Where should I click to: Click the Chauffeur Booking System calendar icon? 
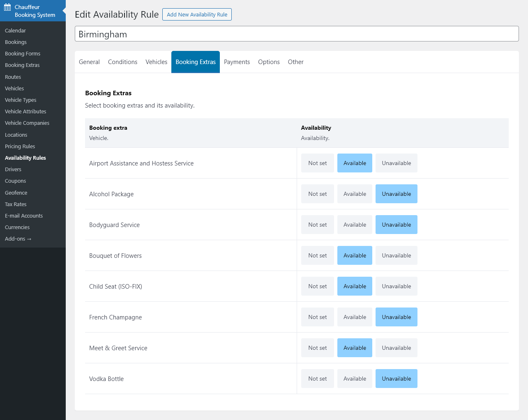click(7, 7)
